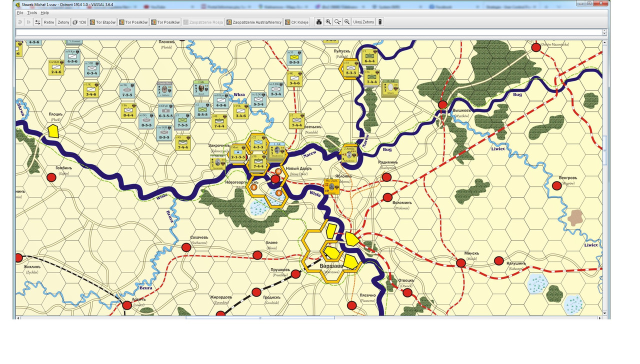Click the Ukryj Żetony hide pieces button
The image size is (640, 364).
363,22
